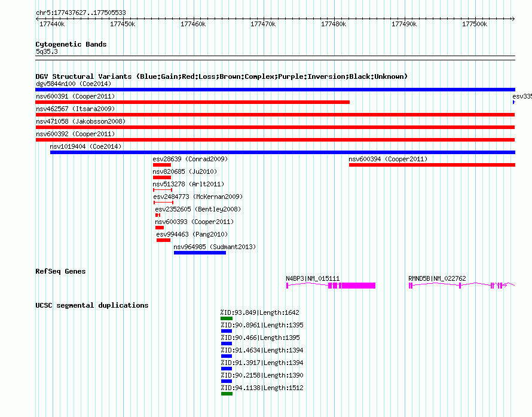Click the 'esv28639 (Conrad2009)' label text
532x417 pixels.
pos(190,159)
